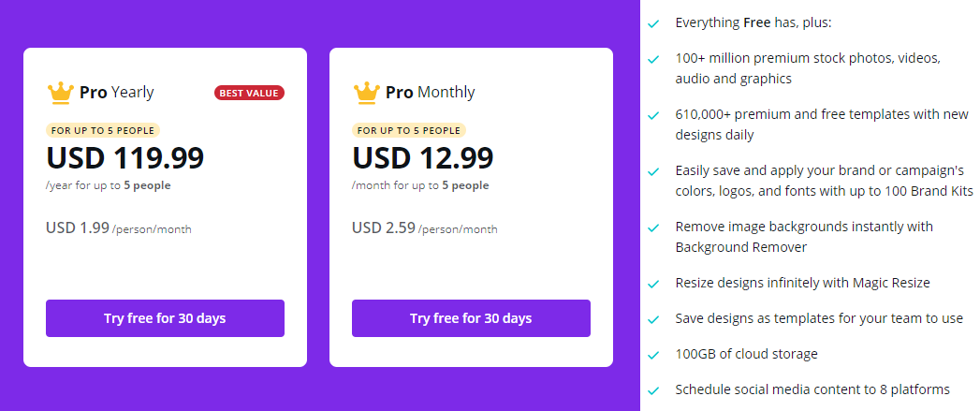Click the checkmark beside Save designs as templates

click(x=653, y=318)
